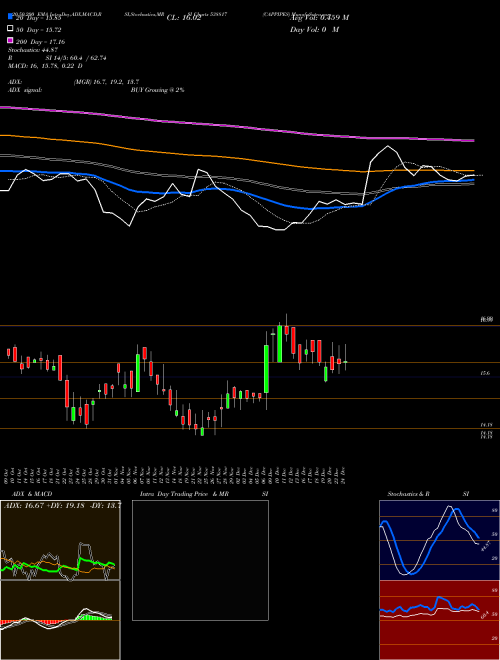
Task: Click the 'Avg Vol: 0.459 M' text
Action: 319,18
